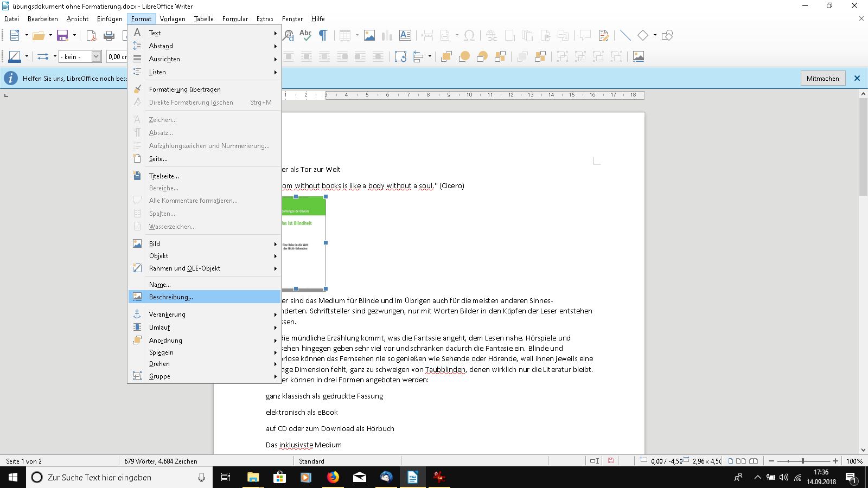Click the Insert Image icon
The height and width of the screenshot is (488, 868).
click(x=369, y=36)
